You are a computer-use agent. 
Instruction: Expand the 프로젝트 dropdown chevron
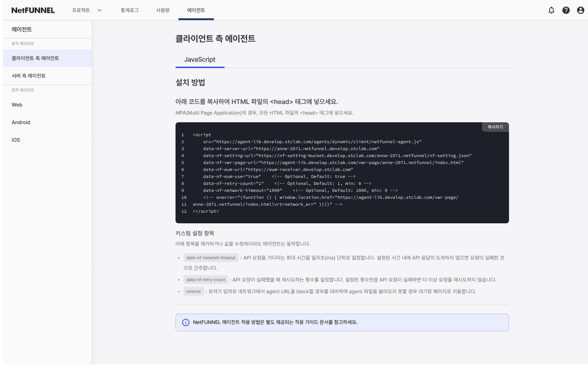point(99,10)
